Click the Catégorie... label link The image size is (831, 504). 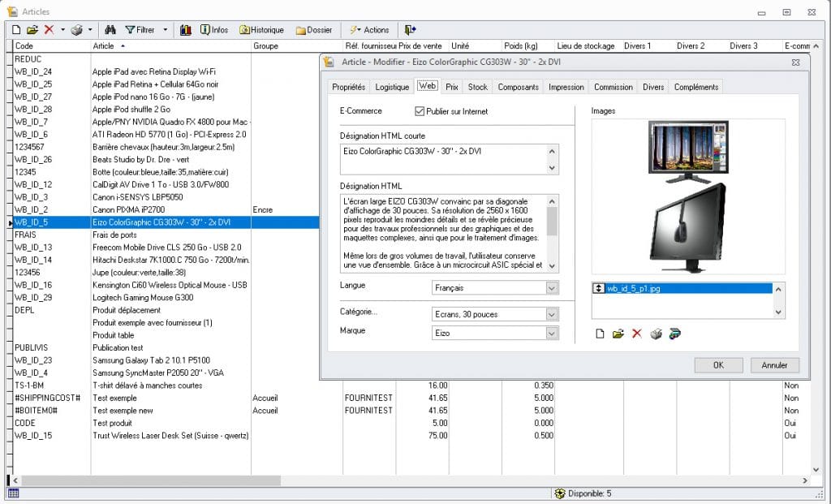(x=358, y=312)
